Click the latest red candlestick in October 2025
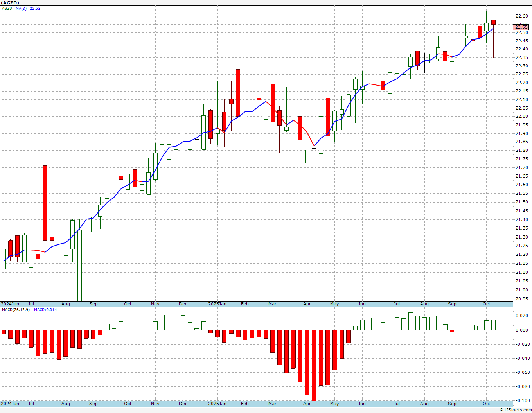 (494, 22)
